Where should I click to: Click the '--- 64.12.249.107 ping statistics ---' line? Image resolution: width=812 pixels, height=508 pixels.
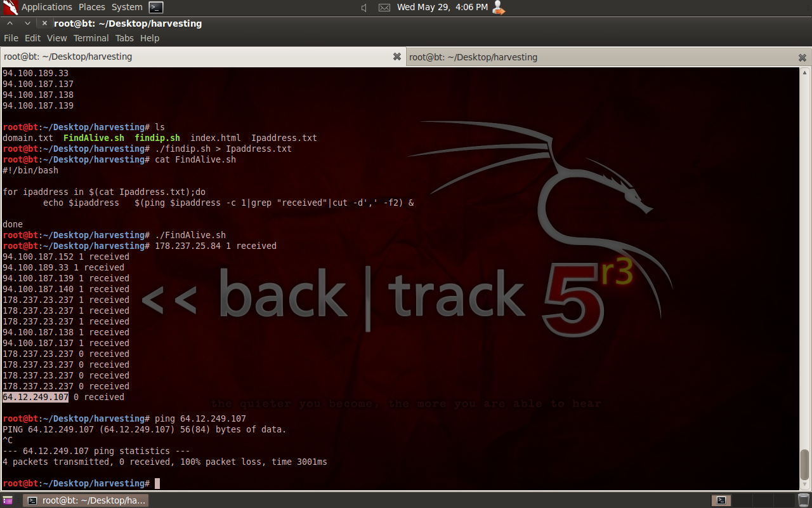coord(96,451)
